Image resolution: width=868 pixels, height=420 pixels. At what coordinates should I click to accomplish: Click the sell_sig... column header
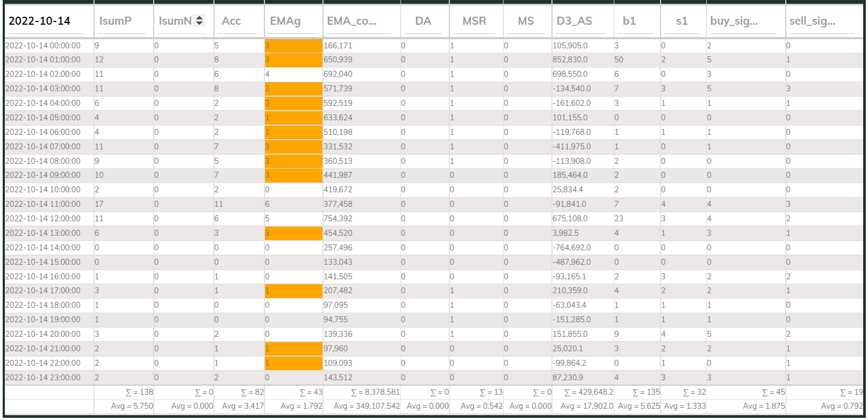pyautogui.click(x=812, y=21)
